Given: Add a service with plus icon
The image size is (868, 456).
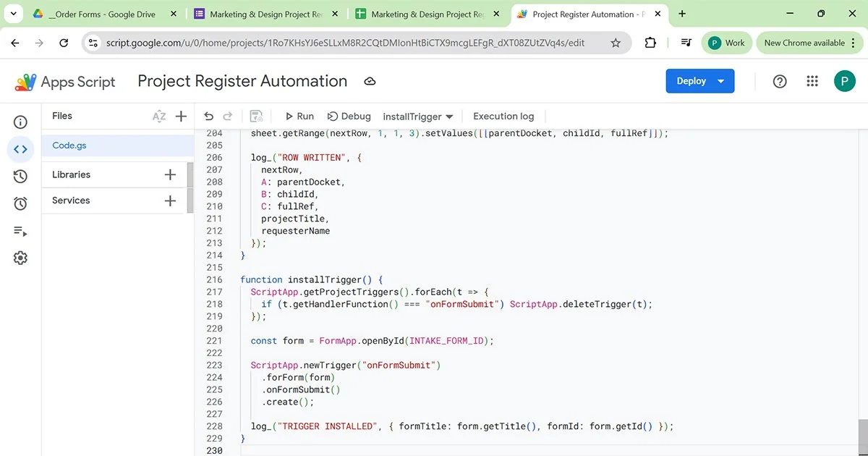Looking at the screenshot, I should pyautogui.click(x=170, y=200).
